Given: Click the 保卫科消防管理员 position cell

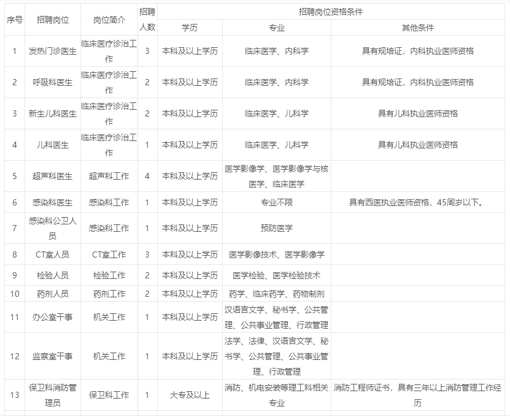Looking at the screenshot, I should click(53, 395).
